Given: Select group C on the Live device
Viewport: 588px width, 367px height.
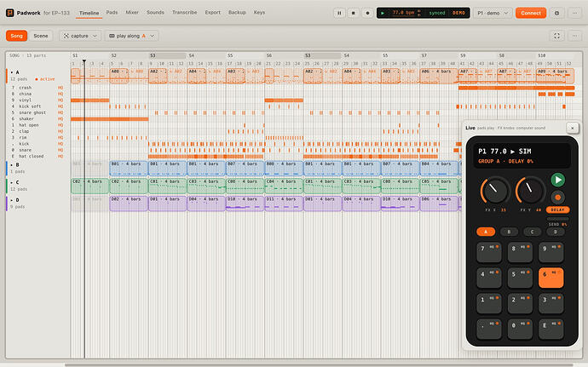Looking at the screenshot, I should point(532,232).
